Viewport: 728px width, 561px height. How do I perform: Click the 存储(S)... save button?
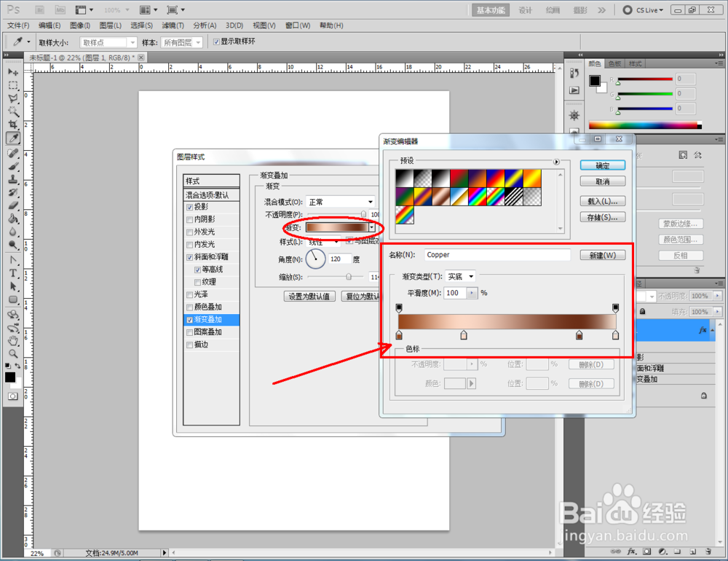point(603,218)
